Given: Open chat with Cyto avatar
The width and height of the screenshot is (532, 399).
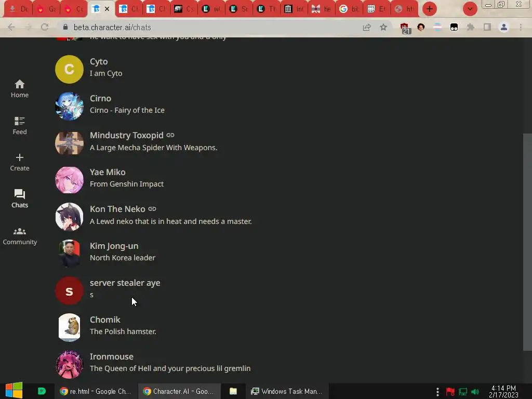Looking at the screenshot, I should (x=69, y=69).
